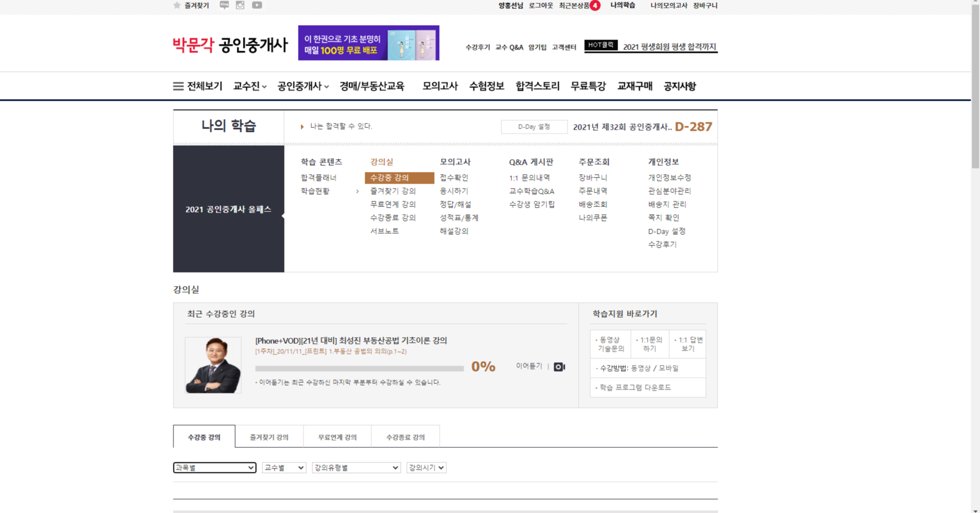Open the 강의유형별 select box
This screenshot has width=980, height=513.
click(x=356, y=467)
